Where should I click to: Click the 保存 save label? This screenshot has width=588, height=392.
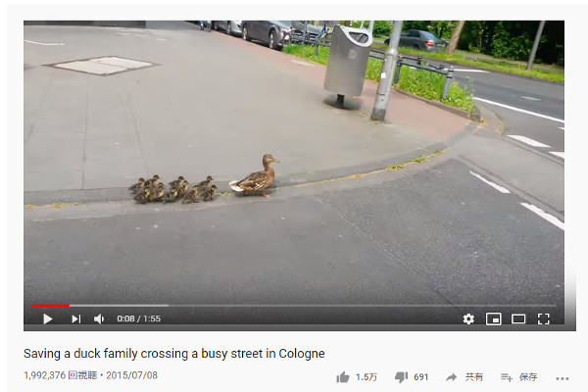tap(528, 377)
